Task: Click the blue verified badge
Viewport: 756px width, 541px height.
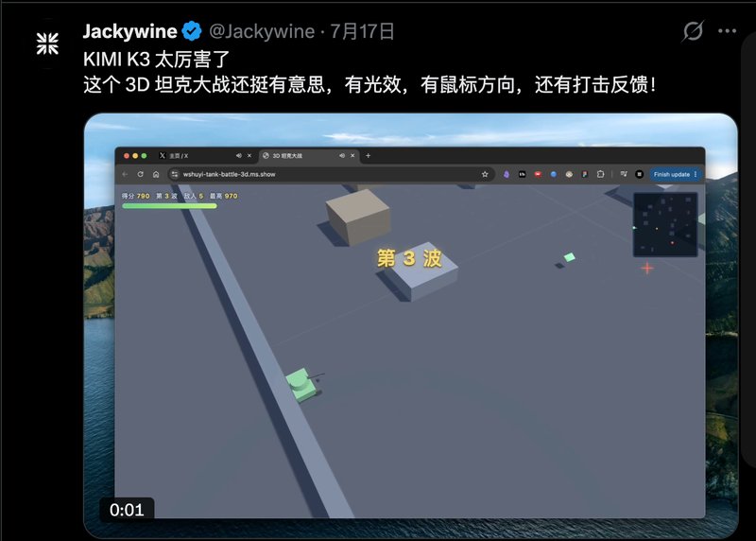Action: pyautogui.click(x=192, y=31)
